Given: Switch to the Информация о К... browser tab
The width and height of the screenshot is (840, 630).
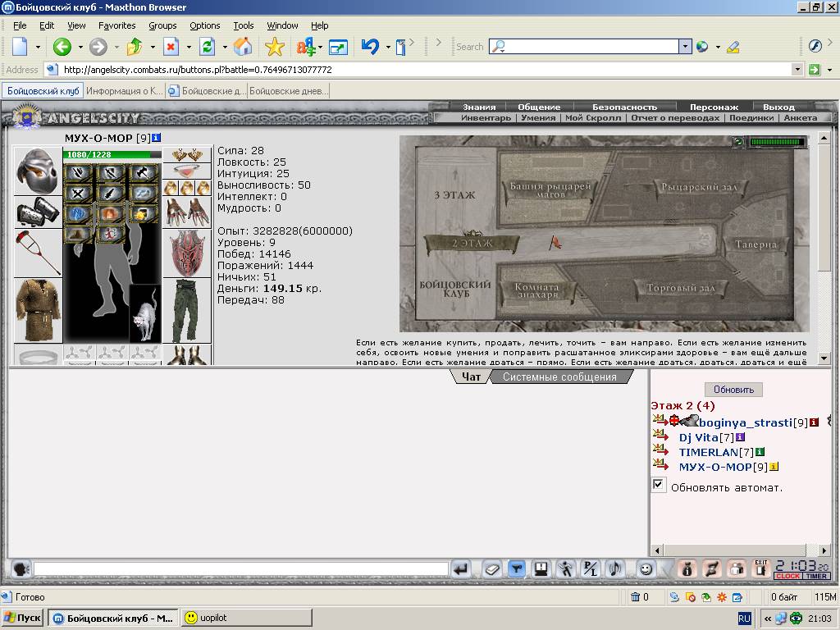Looking at the screenshot, I should click(125, 91).
